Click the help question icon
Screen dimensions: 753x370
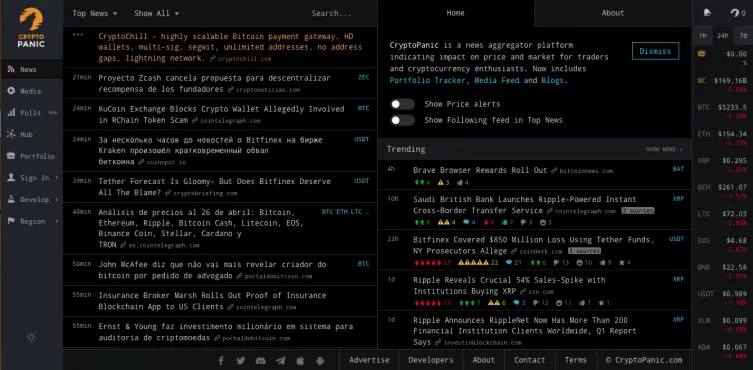pyautogui.click(x=735, y=13)
